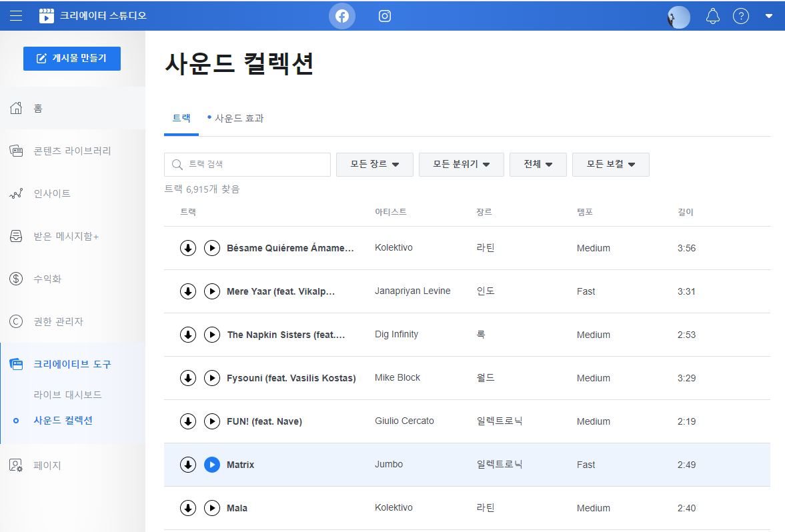Download The Napkin Sisters track
This screenshot has height=532, width=785.
188,335
